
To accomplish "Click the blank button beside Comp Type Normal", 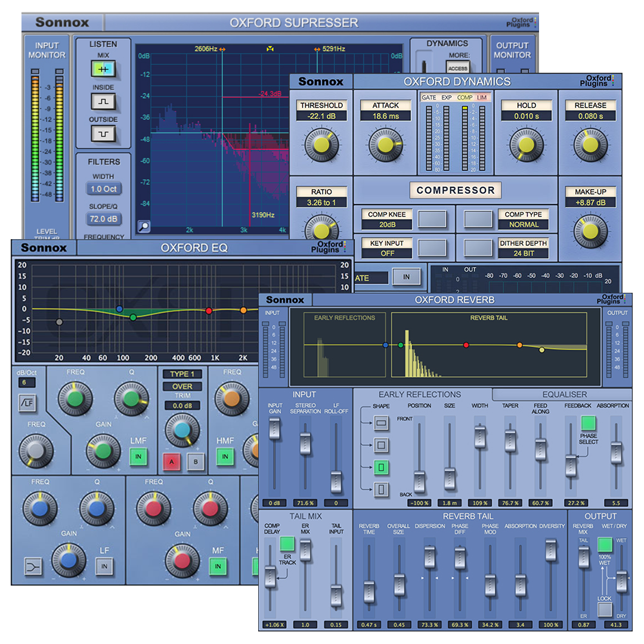I will point(478,219).
